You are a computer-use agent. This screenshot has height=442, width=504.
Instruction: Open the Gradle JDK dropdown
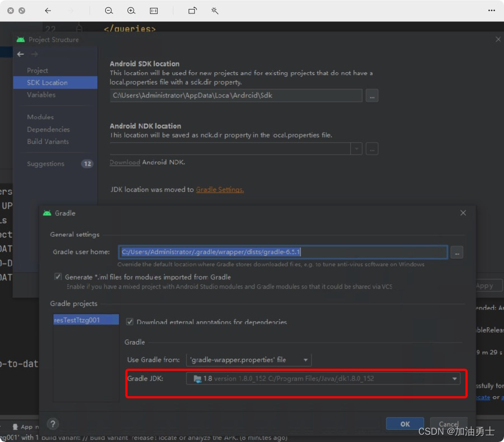coord(323,378)
